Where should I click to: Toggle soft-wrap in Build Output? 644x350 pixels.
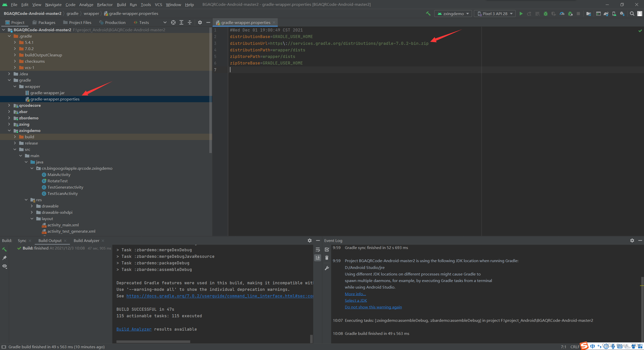(318, 250)
